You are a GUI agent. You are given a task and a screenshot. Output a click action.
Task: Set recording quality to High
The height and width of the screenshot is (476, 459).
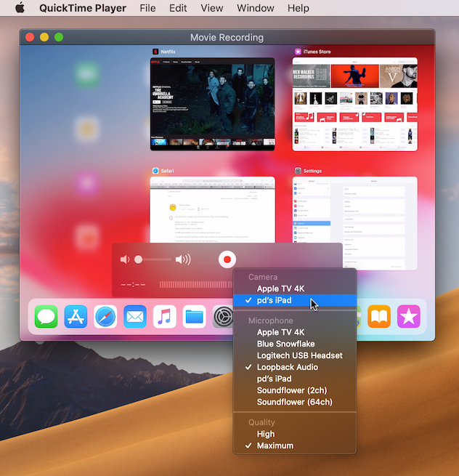coord(295,434)
